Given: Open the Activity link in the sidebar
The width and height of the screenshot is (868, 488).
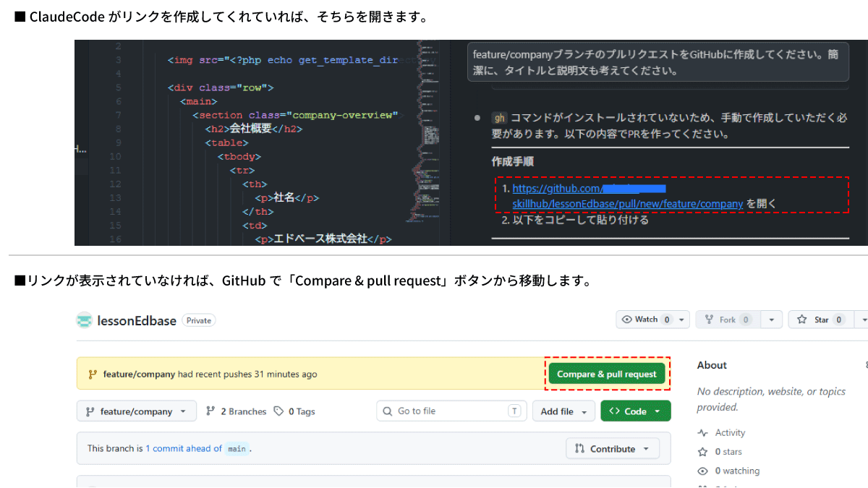Looking at the screenshot, I should [x=730, y=433].
